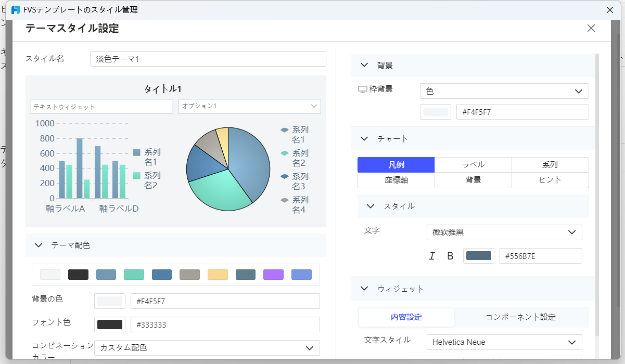Click the light gray theme color swatch
The width and height of the screenshot is (625, 364).
click(50, 275)
